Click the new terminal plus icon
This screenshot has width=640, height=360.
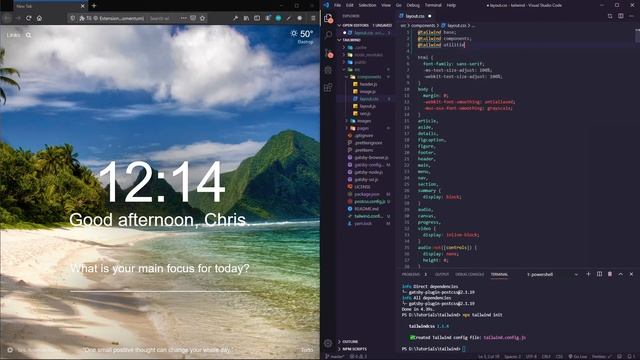(x=588, y=274)
